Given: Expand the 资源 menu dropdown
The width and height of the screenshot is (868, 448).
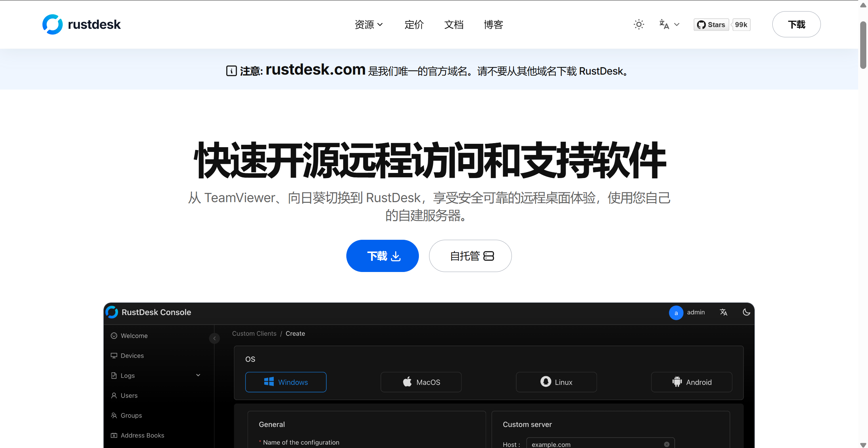Looking at the screenshot, I should [x=368, y=24].
